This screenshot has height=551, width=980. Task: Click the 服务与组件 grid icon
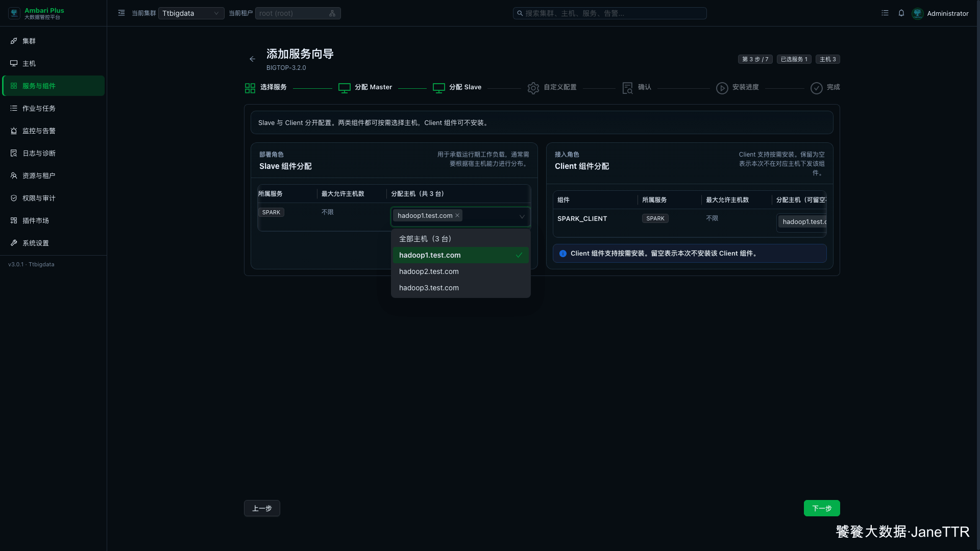coord(14,86)
